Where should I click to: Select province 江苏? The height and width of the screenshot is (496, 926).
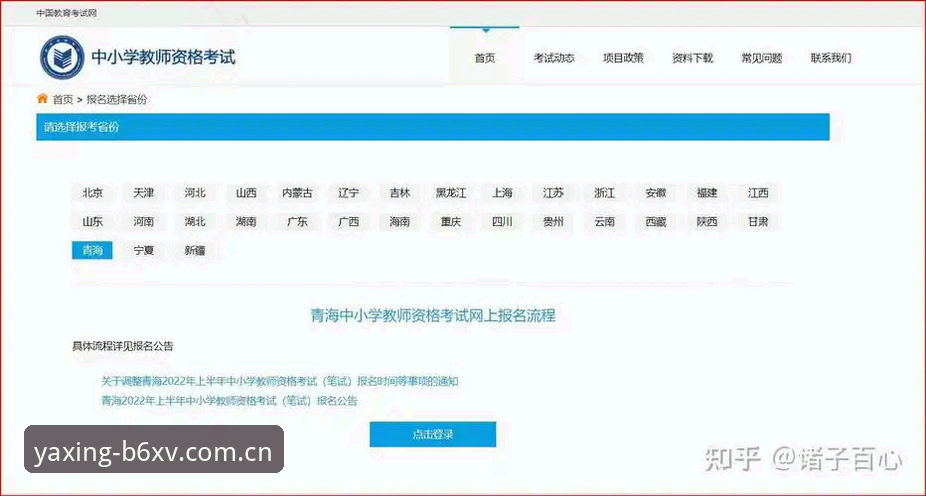(x=553, y=193)
